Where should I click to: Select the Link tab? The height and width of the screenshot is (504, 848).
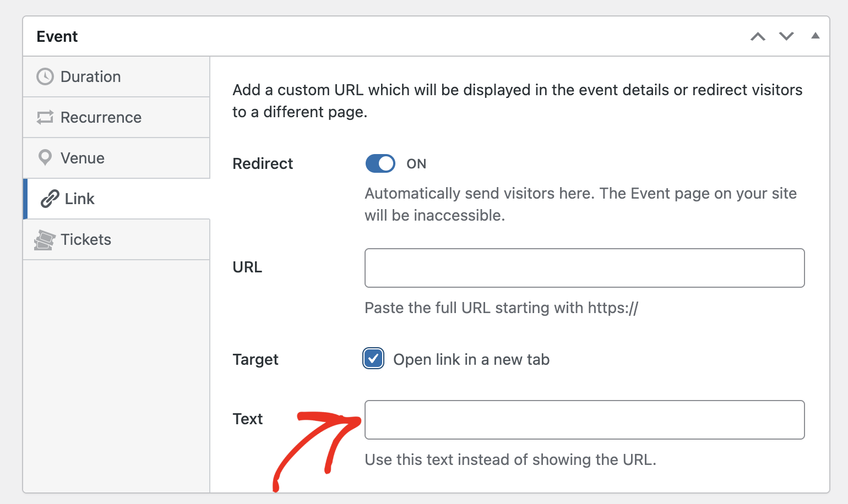tap(116, 199)
